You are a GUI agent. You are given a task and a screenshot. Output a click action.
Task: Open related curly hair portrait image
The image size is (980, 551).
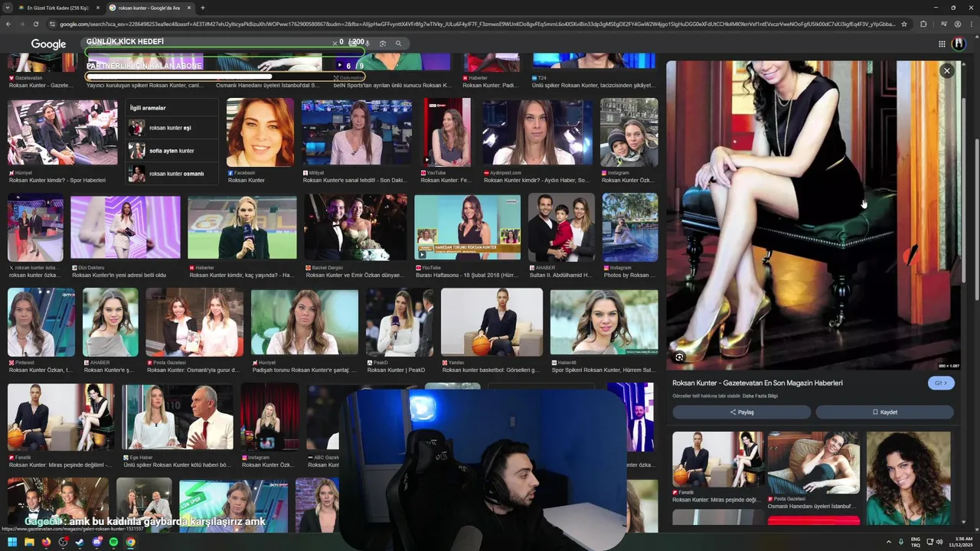[908, 478]
